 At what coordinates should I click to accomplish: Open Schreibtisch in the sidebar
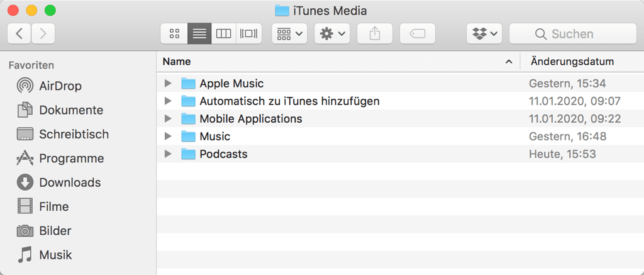pos(62,135)
